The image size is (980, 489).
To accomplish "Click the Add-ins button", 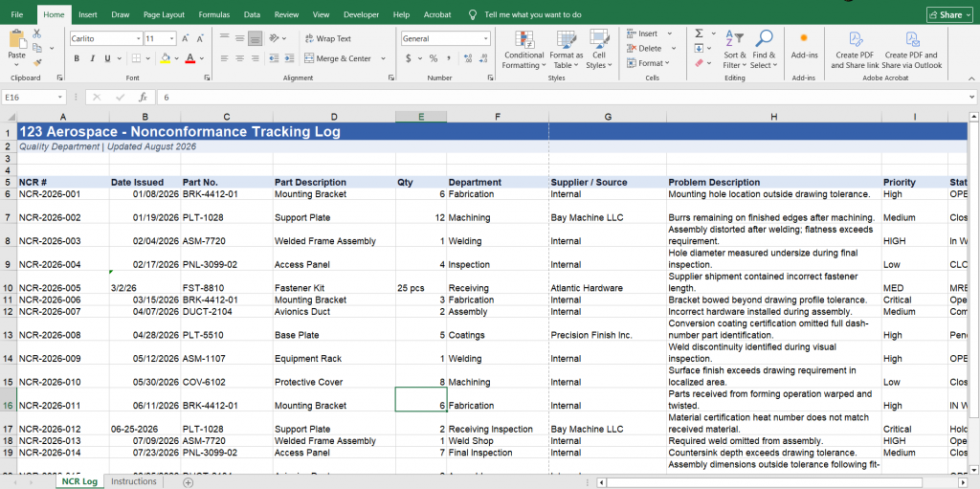I will [x=804, y=46].
